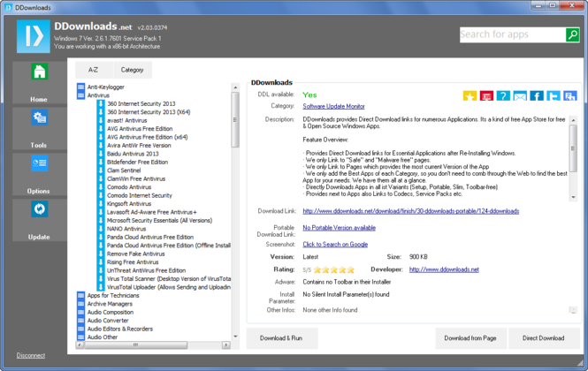
Task: Collapse the Antivirus category
Action: (80, 95)
